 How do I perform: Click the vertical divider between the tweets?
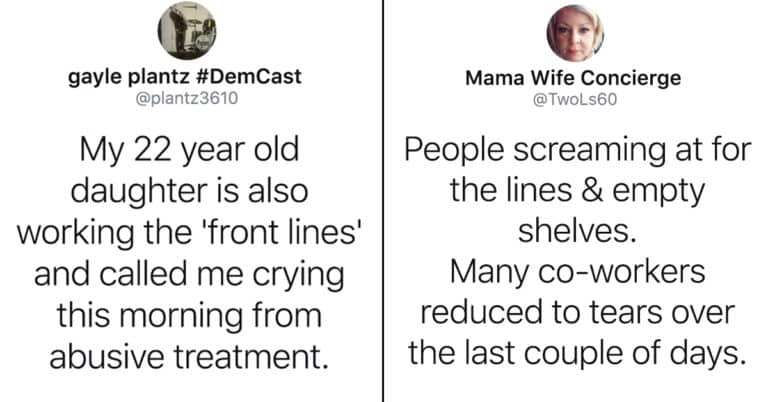tap(384, 200)
